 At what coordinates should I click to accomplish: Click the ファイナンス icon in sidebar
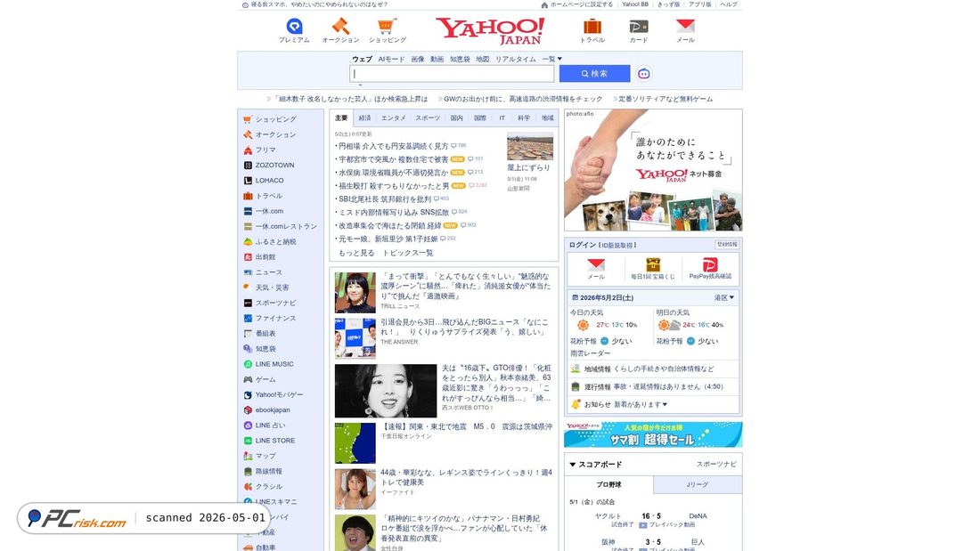249,318
